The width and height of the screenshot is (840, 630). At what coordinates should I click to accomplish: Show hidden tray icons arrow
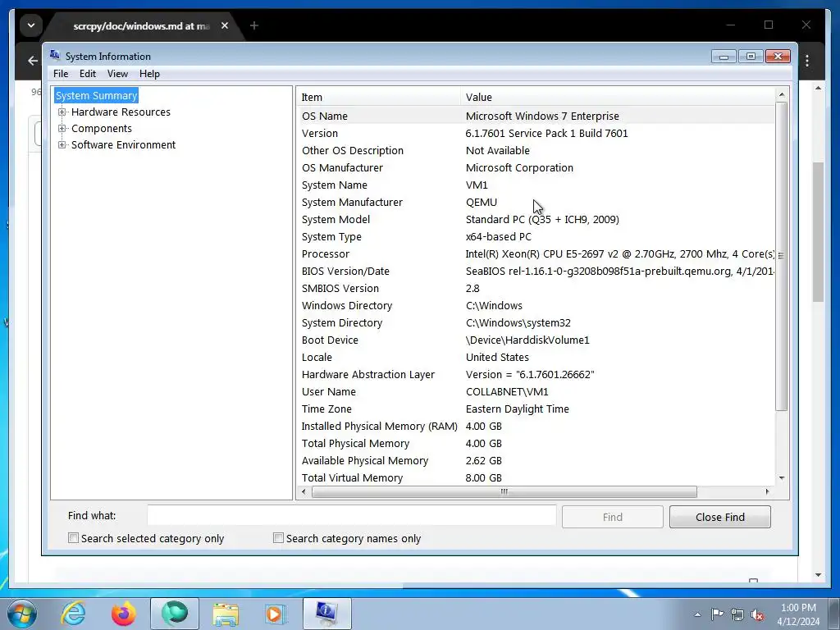697,614
